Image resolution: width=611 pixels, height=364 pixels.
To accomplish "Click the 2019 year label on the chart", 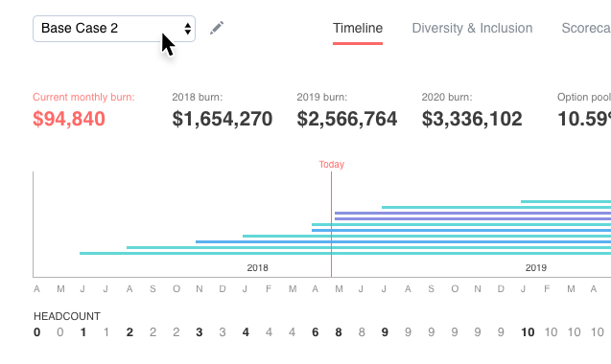I will [536, 268].
